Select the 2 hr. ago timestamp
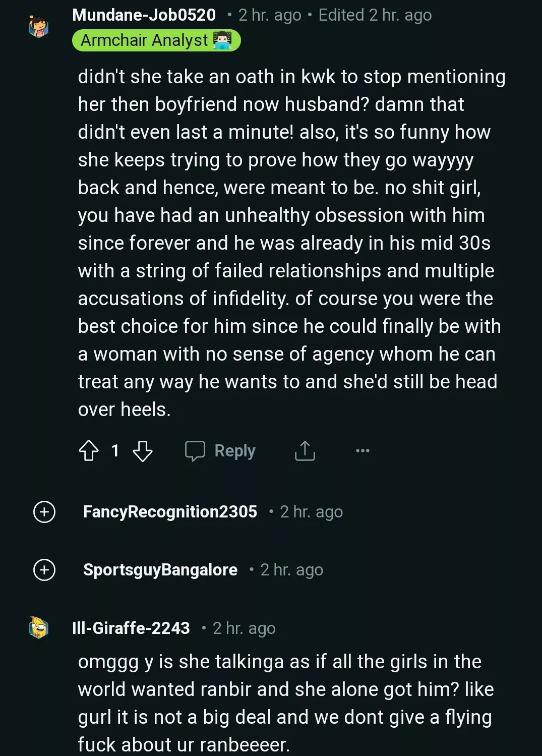This screenshot has height=756, width=542. (270, 15)
